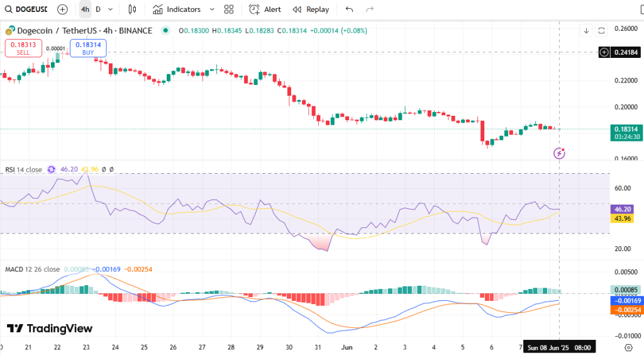Click the RSI 14 close legend title

[x=23, y=169]
